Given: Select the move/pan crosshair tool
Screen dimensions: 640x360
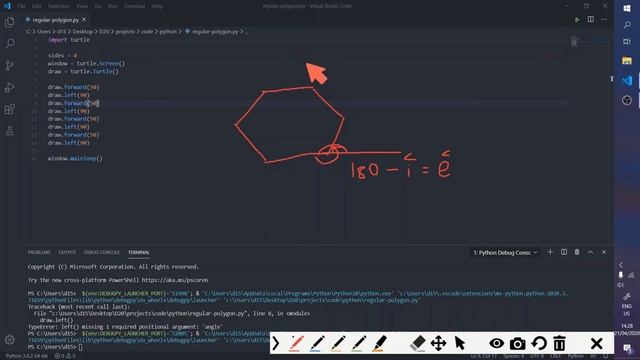Looking at the screenshot, I should tap(438, 343).
